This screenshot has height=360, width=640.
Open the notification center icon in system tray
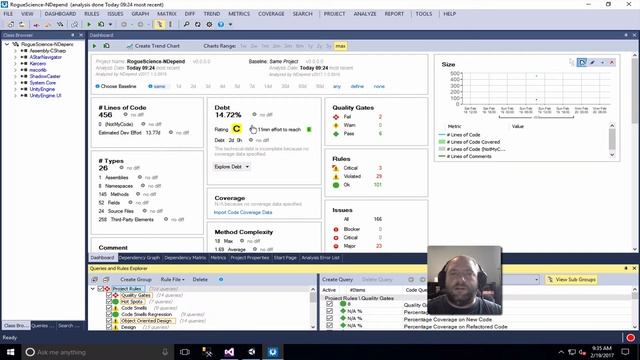pyautogui.click(x=625, y=351)
